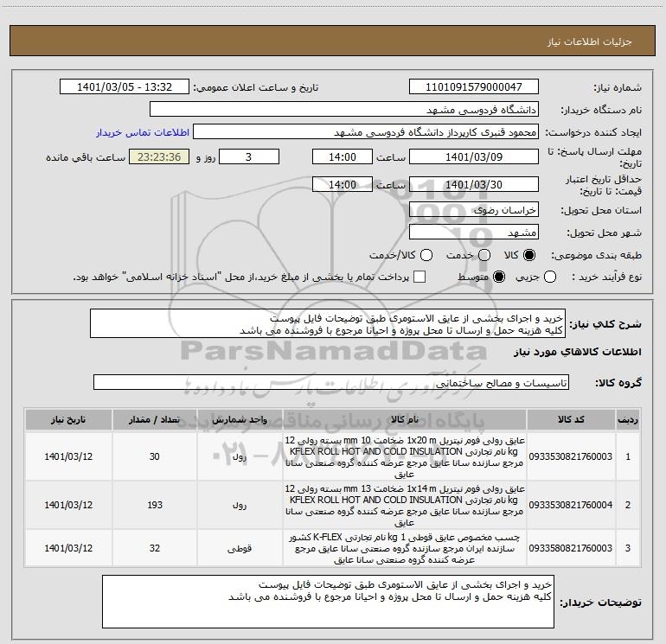
Task: Choose the متوسط purchase type radio
Action: coord(499,277)
